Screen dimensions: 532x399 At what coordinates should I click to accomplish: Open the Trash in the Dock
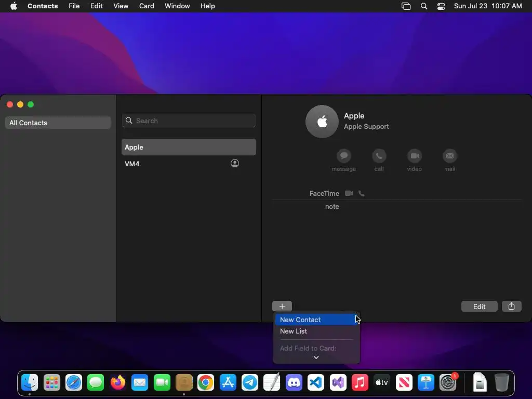(502, 382)
